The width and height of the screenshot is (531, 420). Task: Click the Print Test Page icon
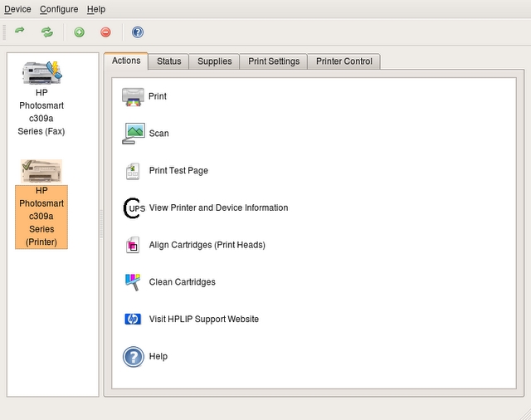pyautogui.click(x=133, y=171)
